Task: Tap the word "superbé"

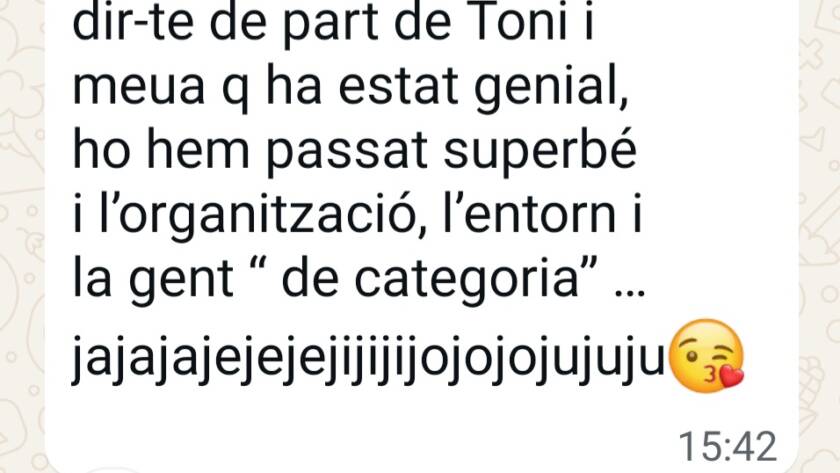Action: pos(540,152)
